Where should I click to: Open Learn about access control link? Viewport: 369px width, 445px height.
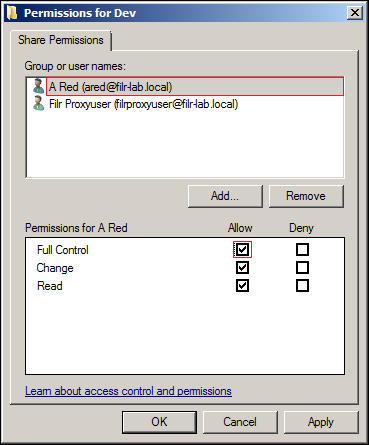tap(128, 391)
